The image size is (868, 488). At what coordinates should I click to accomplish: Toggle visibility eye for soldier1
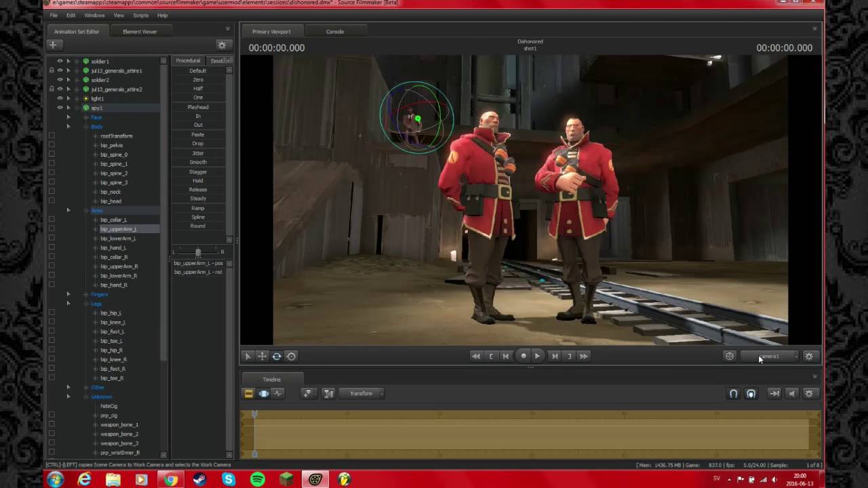pyautogui.click(x=60, y=61)
